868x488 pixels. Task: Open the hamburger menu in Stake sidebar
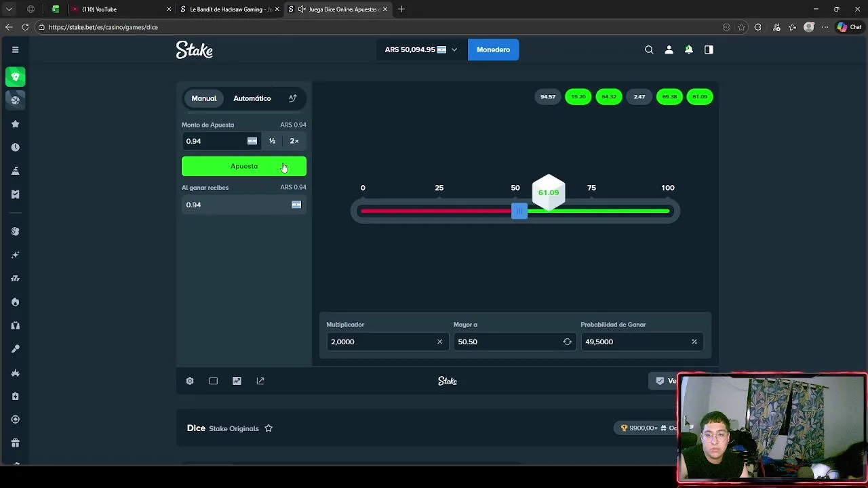click(x=15, y=49)
